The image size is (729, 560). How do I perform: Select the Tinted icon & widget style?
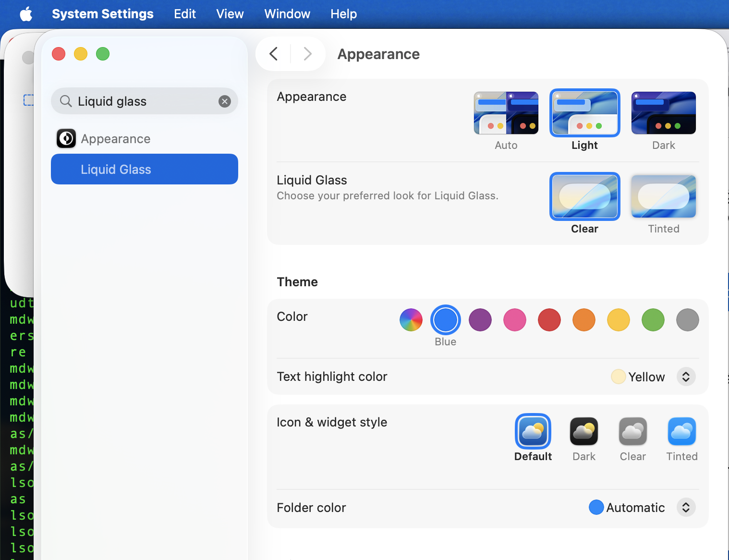coord(682,431)
